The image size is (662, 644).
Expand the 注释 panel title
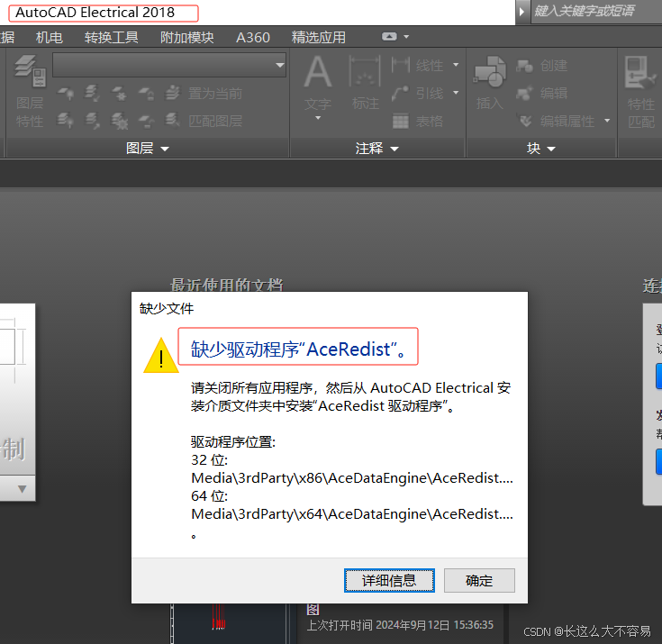[376, 149]
